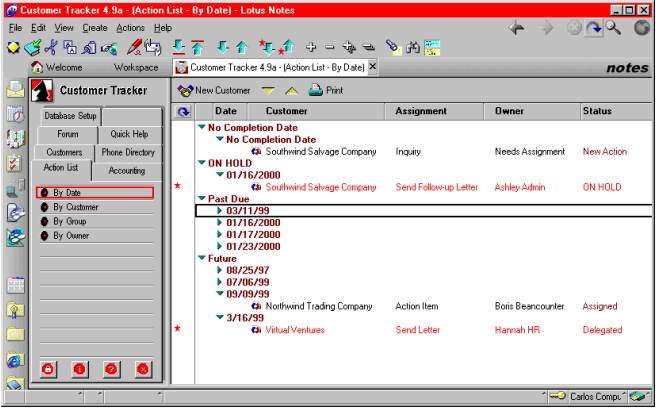Click the red pencil edit document icon

pyautogui.click(x=134, y=47)
